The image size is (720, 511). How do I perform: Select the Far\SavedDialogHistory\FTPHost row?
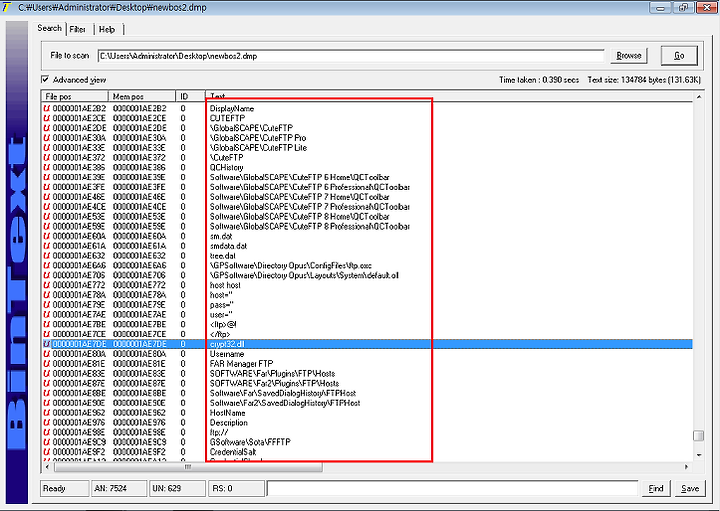(x=367, y=393)
